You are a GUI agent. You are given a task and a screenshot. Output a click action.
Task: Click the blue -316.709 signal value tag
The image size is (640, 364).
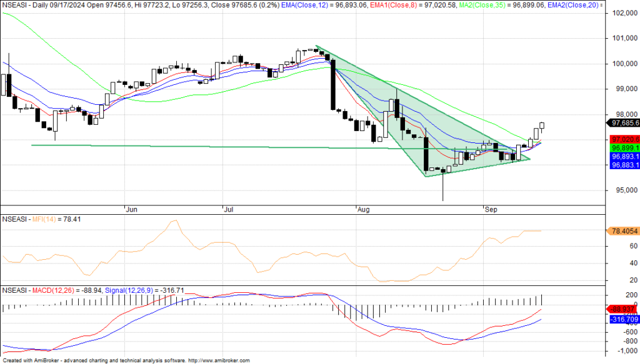[623, 319]
